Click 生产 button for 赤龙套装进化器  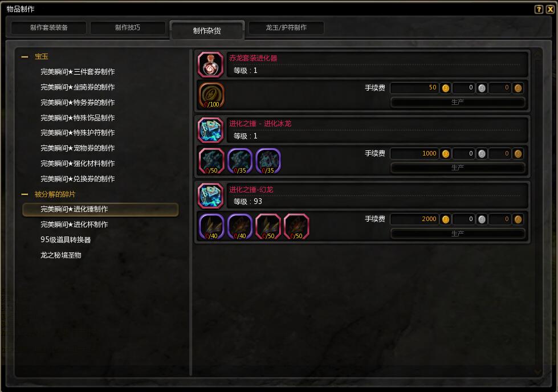coord(458,102)
